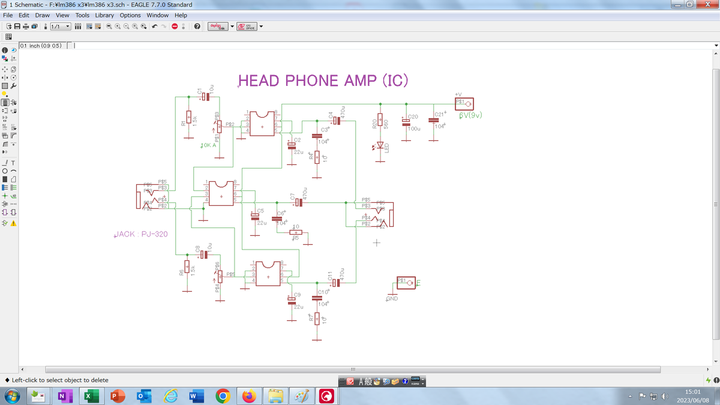Open the Draw menu

pos(42,15)
